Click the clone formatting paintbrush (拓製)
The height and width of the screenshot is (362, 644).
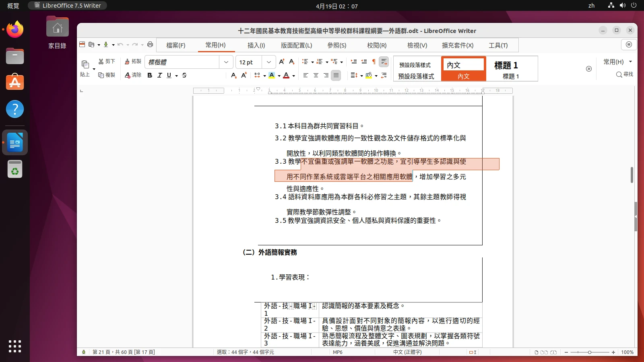pyautogui.click(x=133, y=62)
